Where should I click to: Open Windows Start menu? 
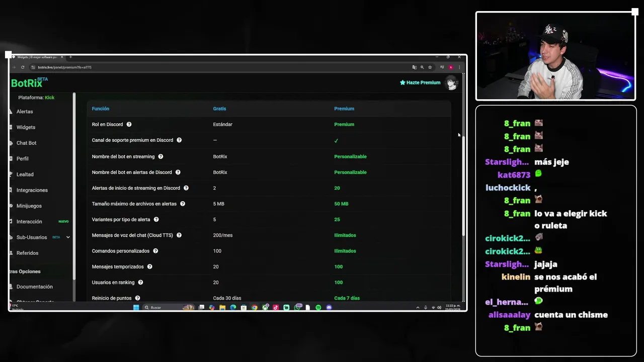pyautogui.click(x=136, y=307)
